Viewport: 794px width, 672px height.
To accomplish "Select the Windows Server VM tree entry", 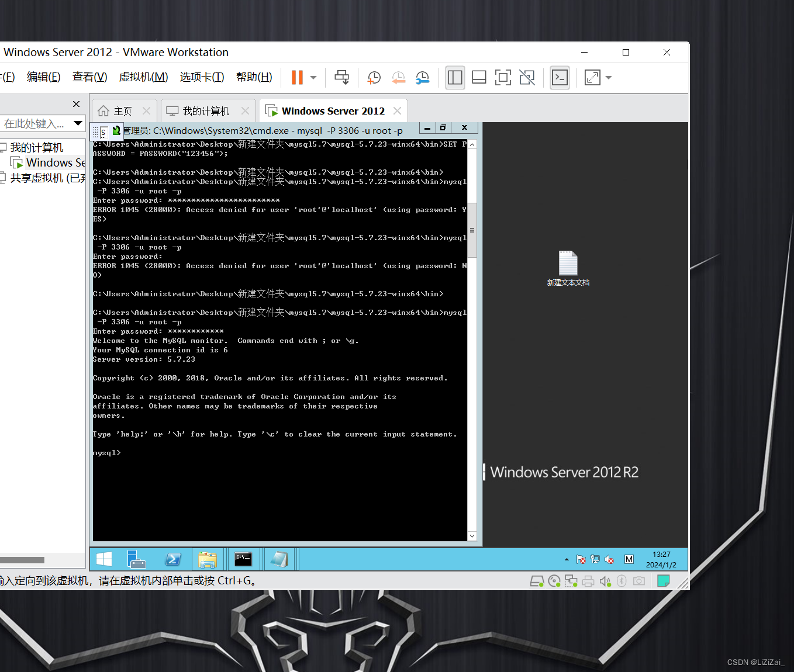I will (56, 162).
